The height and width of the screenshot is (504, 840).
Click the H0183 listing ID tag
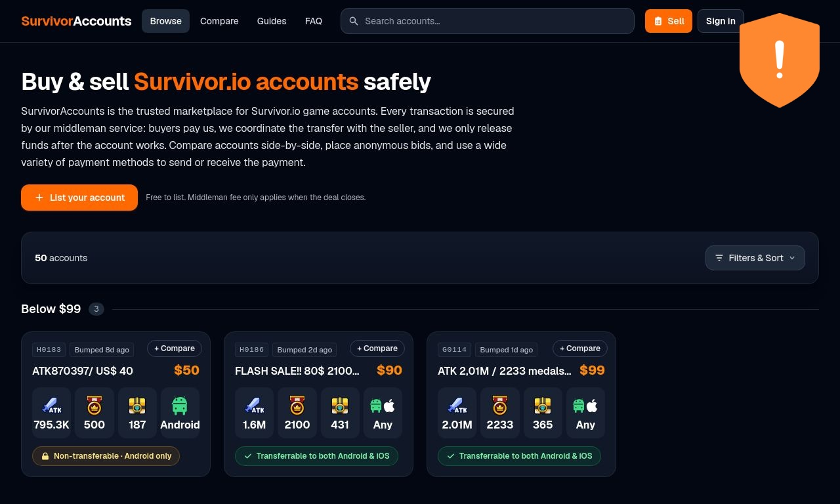pyautogui.click(x=49, y=350)
